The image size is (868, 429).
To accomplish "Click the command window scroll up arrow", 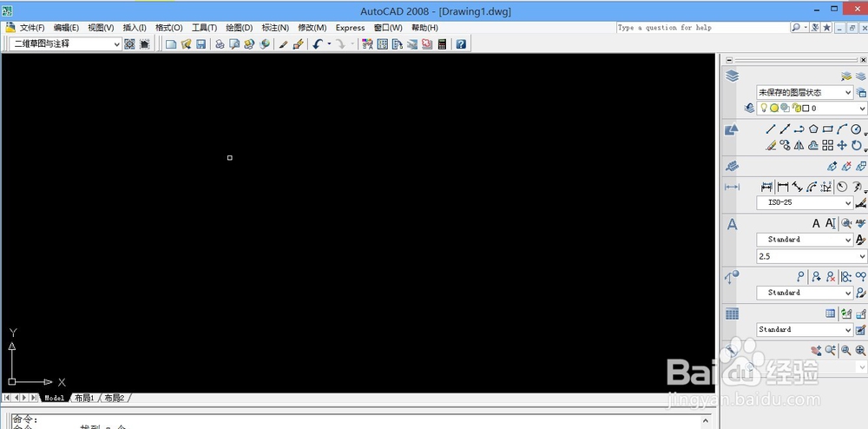I will point(705,420).
